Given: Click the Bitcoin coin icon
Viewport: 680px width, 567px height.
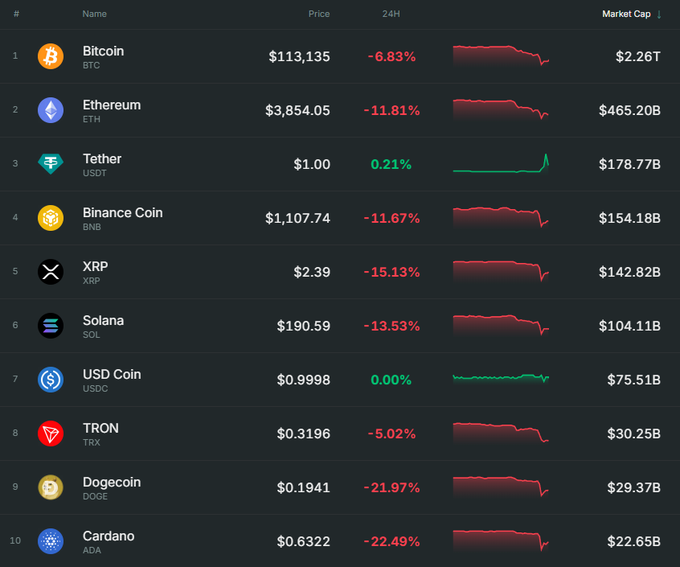Looking at the screenshot, I should [50, 56].
